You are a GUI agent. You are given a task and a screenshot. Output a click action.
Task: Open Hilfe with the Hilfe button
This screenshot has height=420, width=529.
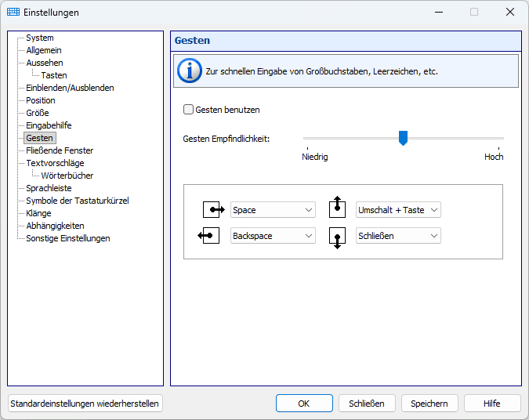(492, 404)
